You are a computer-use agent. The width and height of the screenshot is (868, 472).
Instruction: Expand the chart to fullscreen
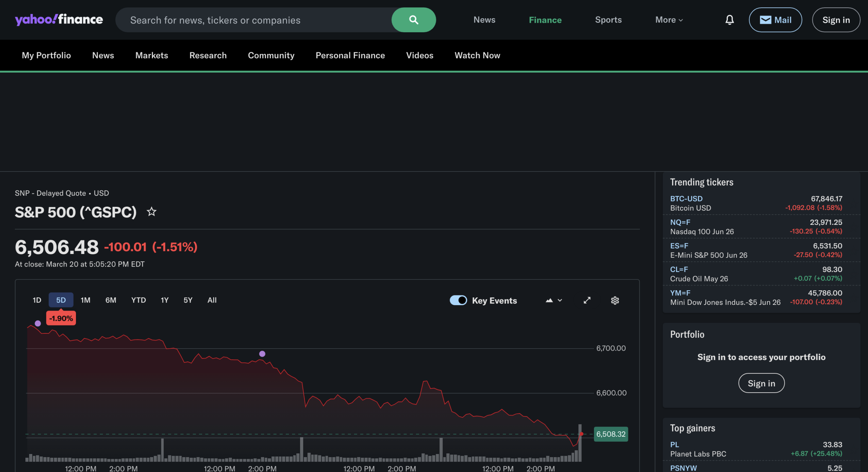pos(587,300)
